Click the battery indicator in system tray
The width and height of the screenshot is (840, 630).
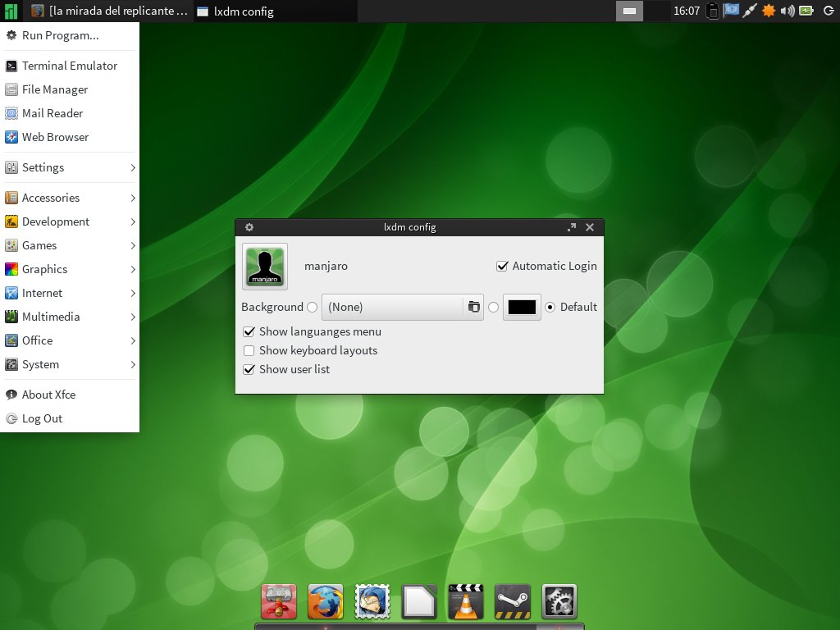click(x=806, y=11)
